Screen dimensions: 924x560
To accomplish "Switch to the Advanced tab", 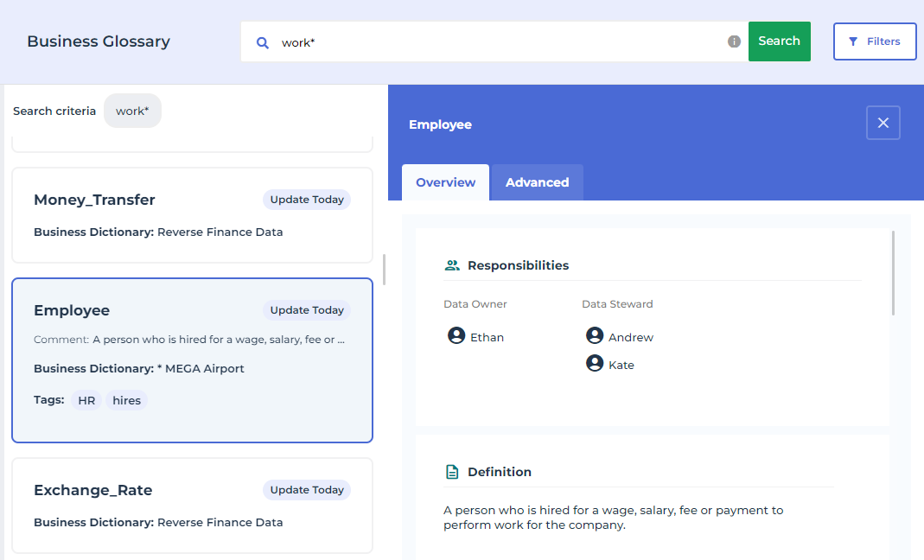I will point(537,182).
